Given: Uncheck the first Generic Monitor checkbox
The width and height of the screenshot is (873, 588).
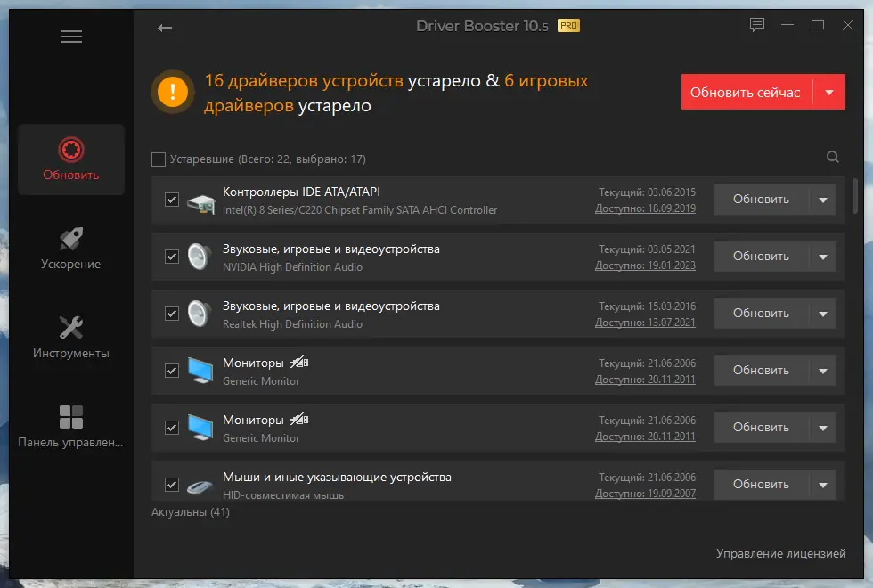Looking at the screenshot, I should pos(172,371).
